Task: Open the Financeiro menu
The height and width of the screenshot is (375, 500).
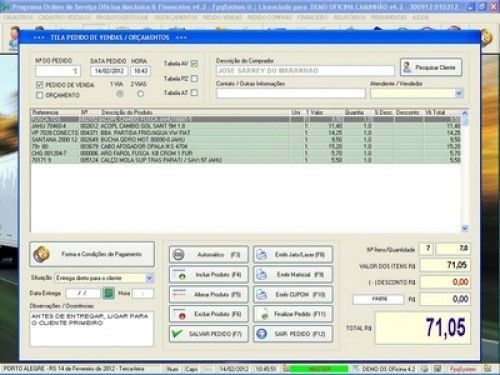Action: (x=313, y=17)
